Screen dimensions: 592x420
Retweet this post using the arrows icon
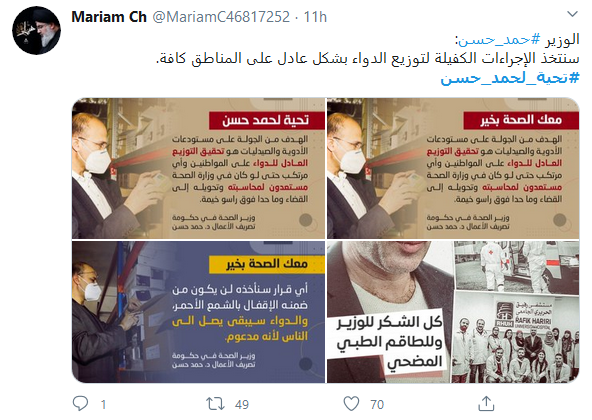pos(215,404)
